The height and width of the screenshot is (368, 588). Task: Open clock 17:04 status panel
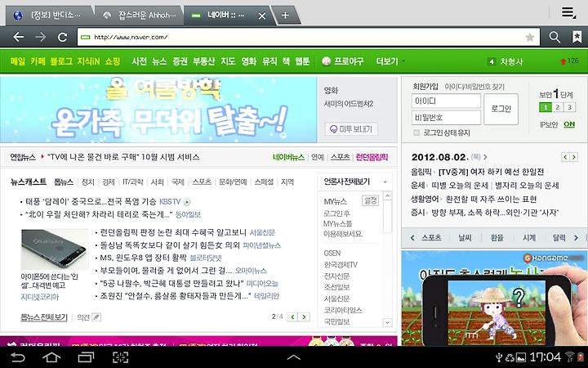pyautogui.click(x=545, y=357)
